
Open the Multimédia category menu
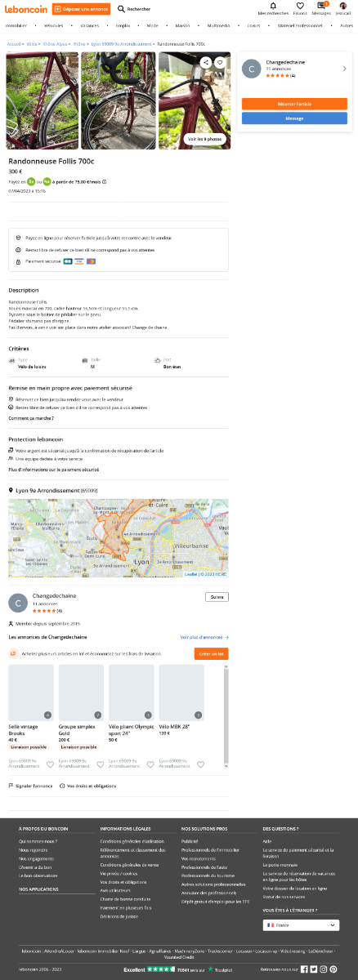(x=218, y=25)
